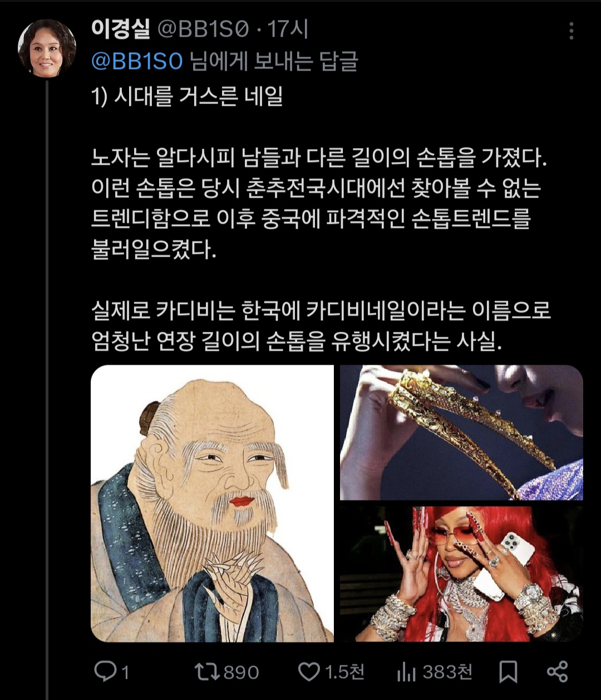Click the 890 retweet count
Screen dimensions: 601x700
(240, 673)
